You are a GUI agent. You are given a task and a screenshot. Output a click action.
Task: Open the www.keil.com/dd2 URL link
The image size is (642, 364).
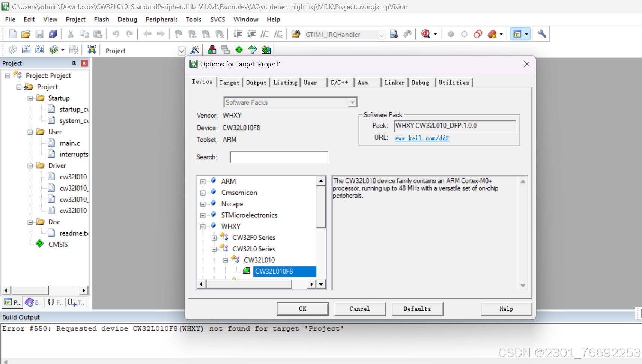point(422,138)
